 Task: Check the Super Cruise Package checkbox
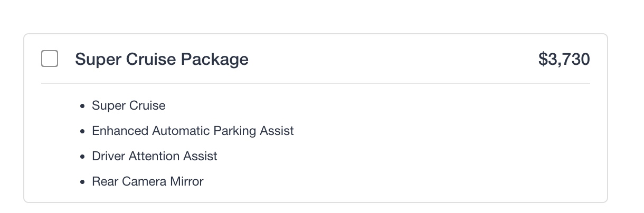click(50, 59)
